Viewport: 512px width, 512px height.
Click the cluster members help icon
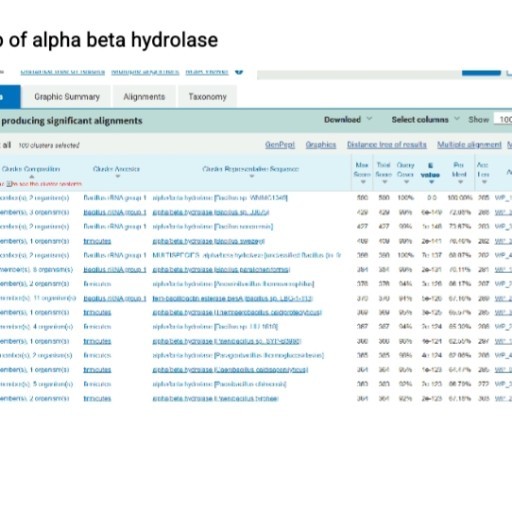[x=9, y=184]
